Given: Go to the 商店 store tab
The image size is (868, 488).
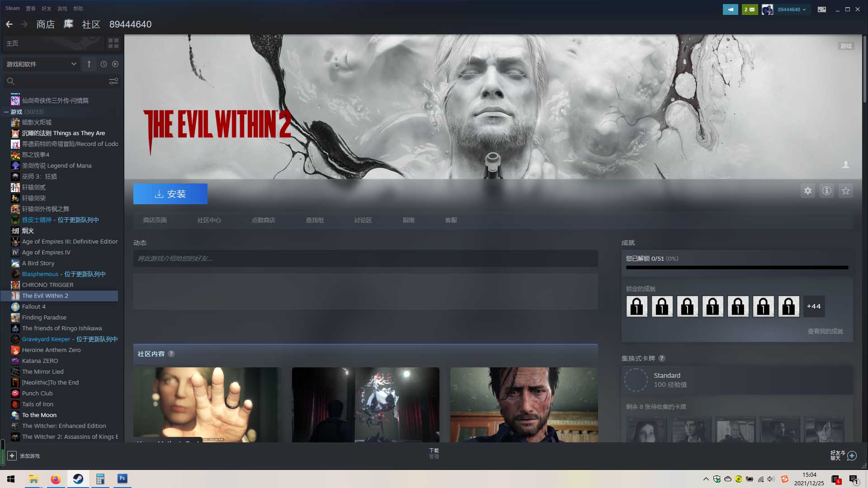Looking at the screenshot, I should pos(45,24).
